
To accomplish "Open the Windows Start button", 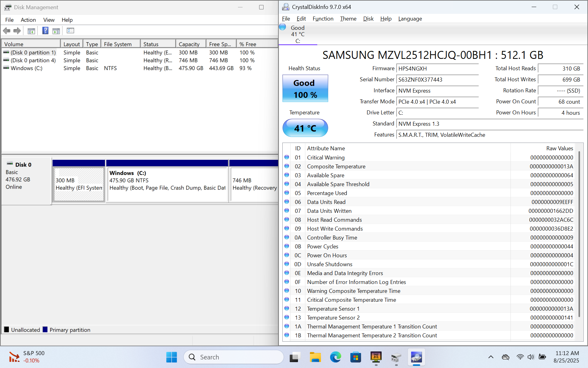I will tap(171, 357).
